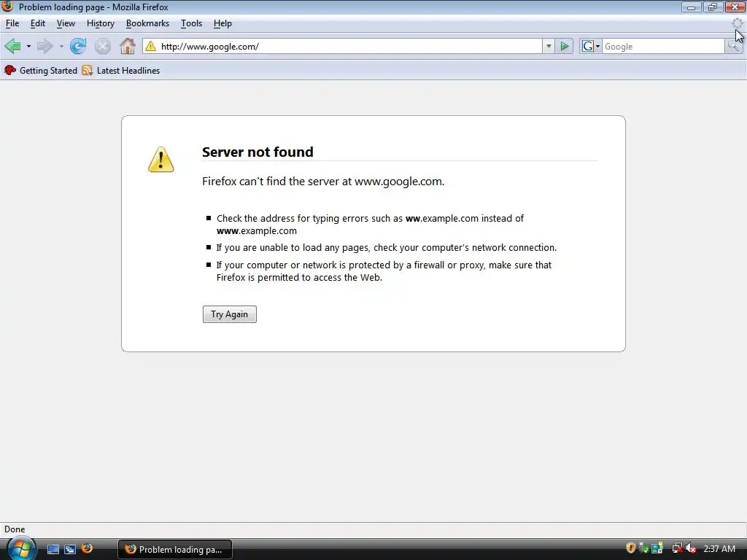Screen dimensions: 747x560
Task: Click the green Go arrow button
Action: pyautogui.click(x=565, y=46)
